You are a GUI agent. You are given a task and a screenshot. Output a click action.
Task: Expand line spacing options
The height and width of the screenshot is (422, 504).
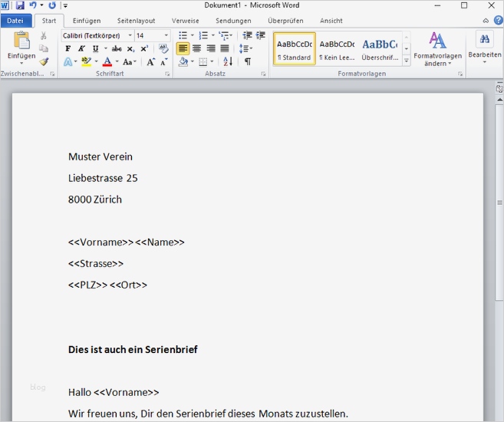tap(246, 48)
